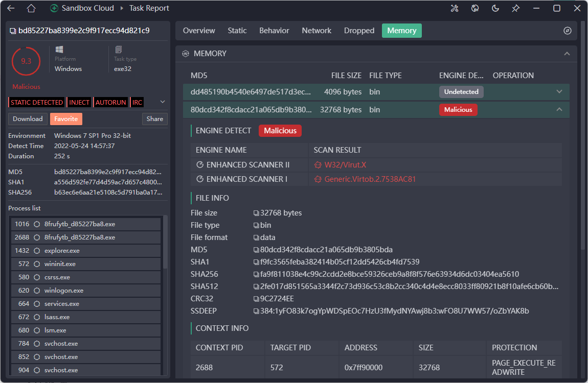Click the Undetected engine badge

coord(461,92)
